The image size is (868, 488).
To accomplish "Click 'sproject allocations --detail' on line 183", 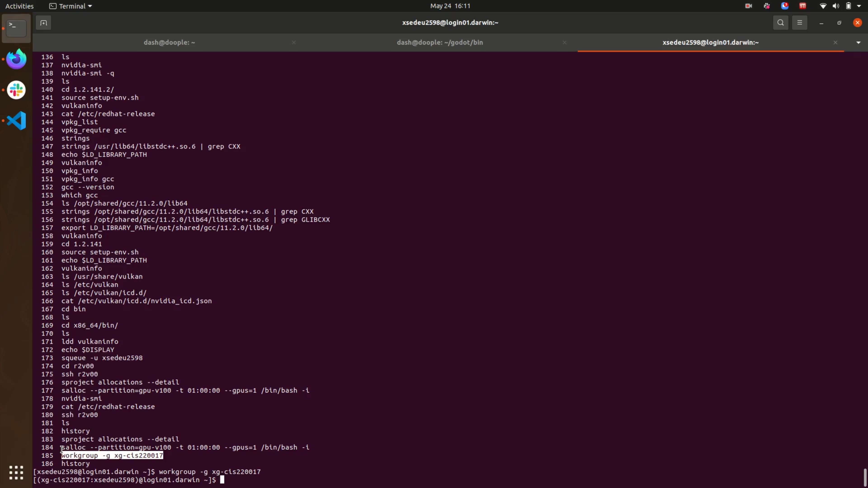I will 120,439.
